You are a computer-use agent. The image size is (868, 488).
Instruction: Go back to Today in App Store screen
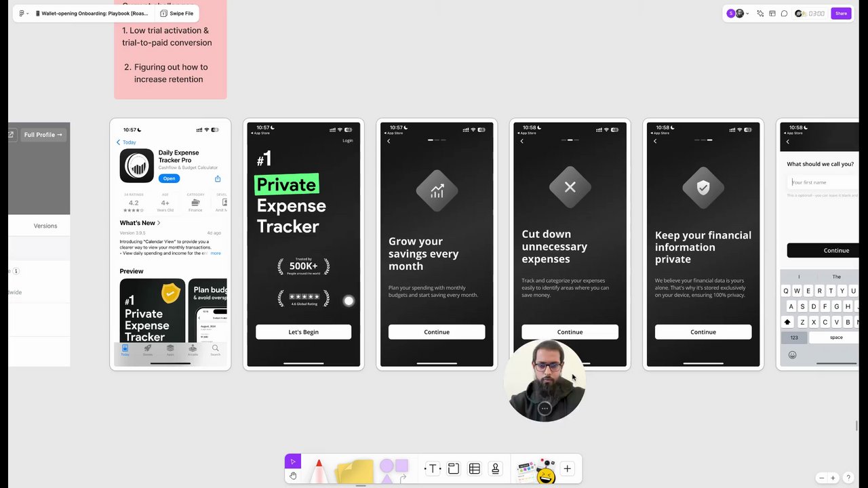[x=126, y=142]
